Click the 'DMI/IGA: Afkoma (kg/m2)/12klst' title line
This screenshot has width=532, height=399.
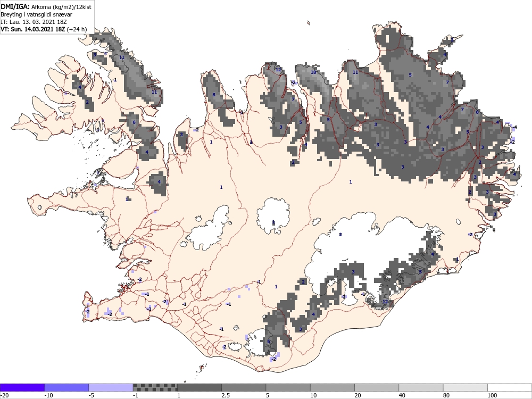pos(46,6)
